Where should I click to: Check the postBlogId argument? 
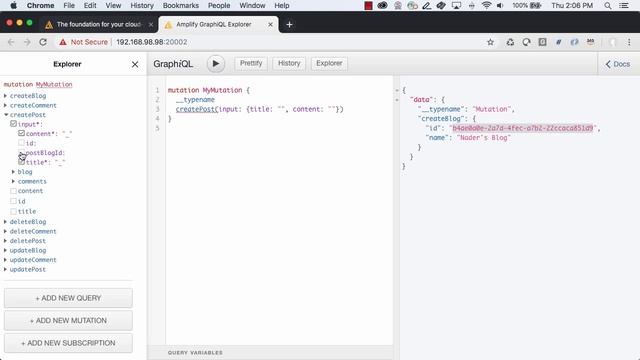(x=21, y=153)
